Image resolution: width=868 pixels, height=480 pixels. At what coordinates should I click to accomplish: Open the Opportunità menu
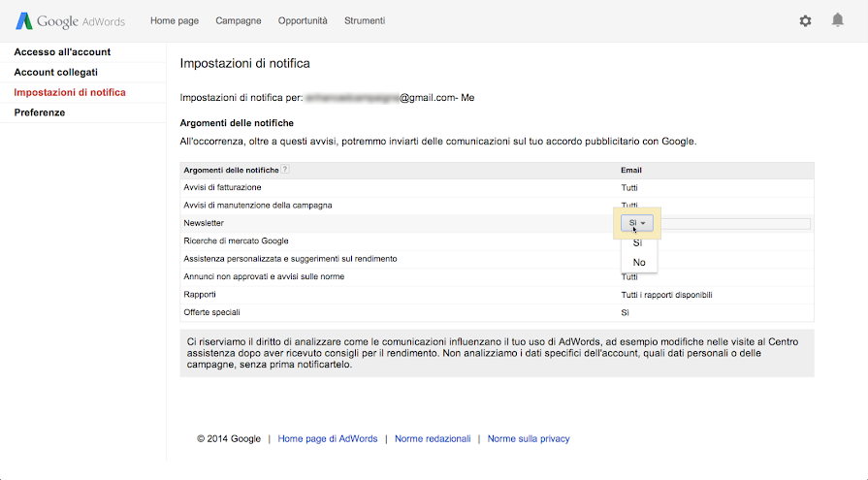(x=303, y=20)
